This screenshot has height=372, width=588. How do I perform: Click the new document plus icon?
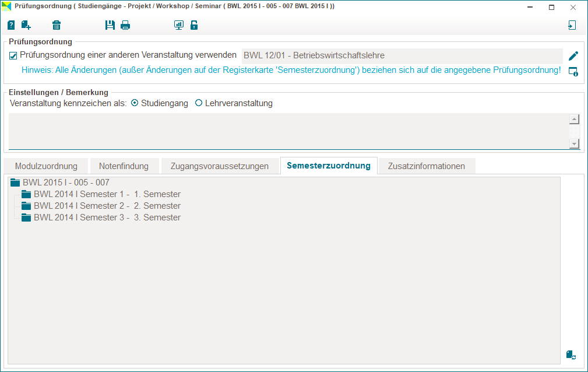[x=26, y=25]
